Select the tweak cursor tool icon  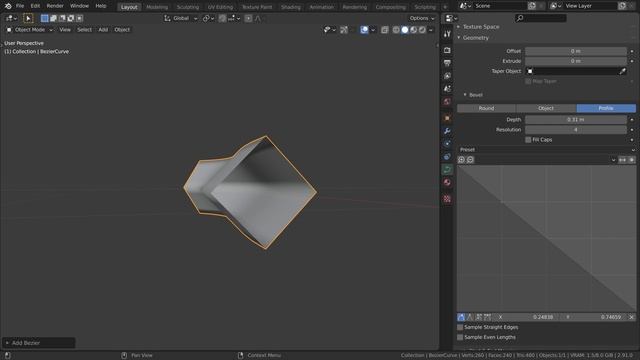28,18
